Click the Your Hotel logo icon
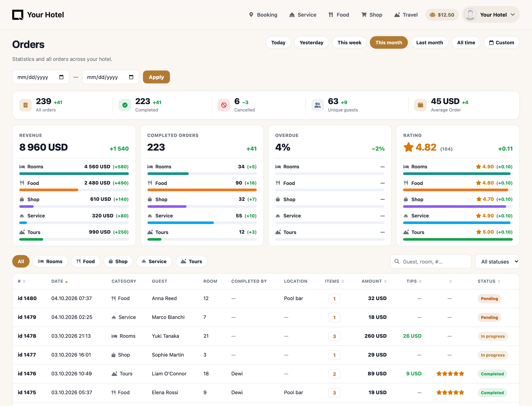Viewport: 532px width, 406px height. (x=18, y=15)
